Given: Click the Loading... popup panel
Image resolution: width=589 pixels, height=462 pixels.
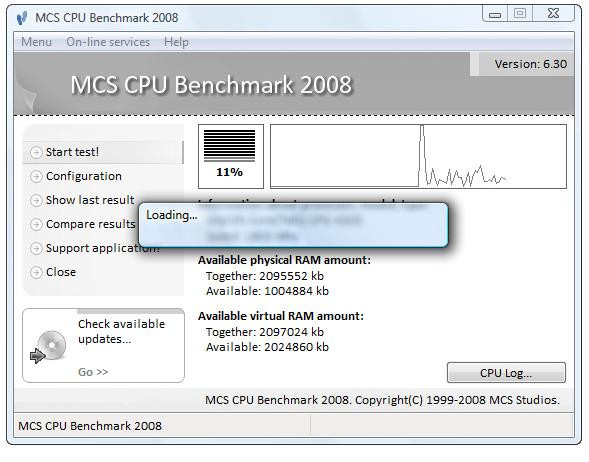Looking at the screenshot, I should pos(293,225).
